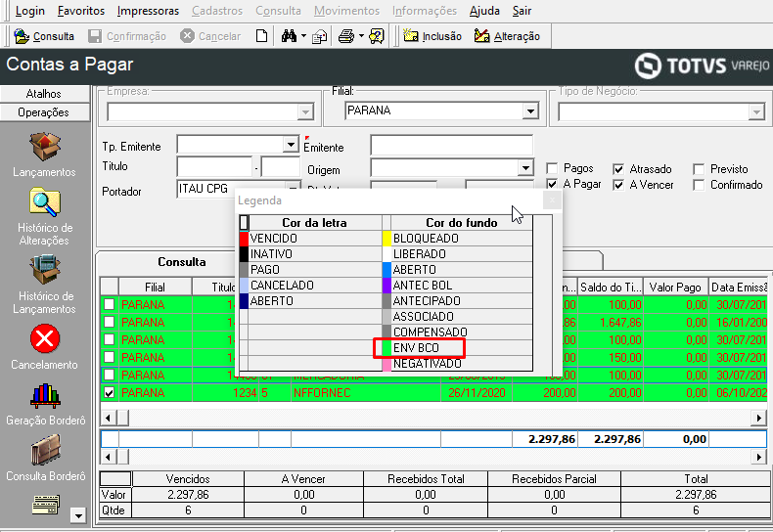Check the 1.647,86 row checkbox
Screen dimensions: 773x532
click(109, 322)
